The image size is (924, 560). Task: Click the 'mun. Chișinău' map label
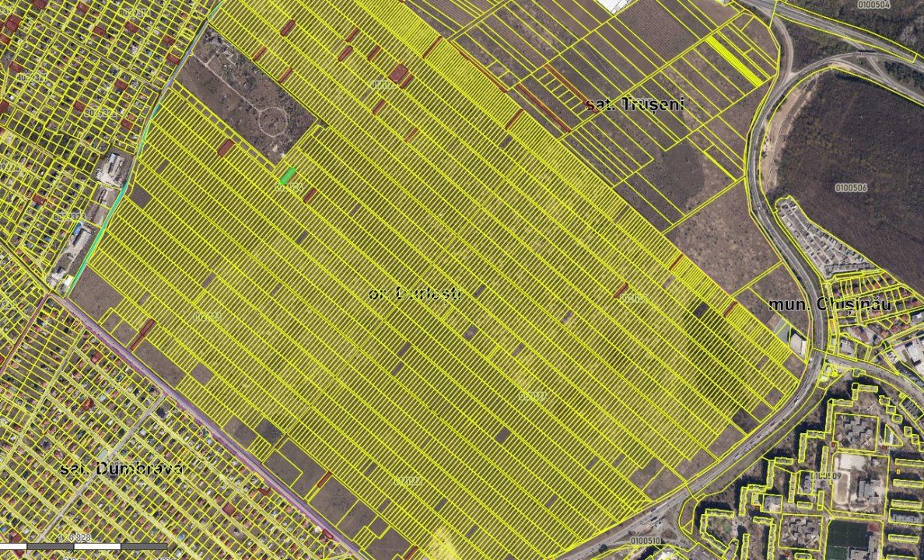coord(829,304)
